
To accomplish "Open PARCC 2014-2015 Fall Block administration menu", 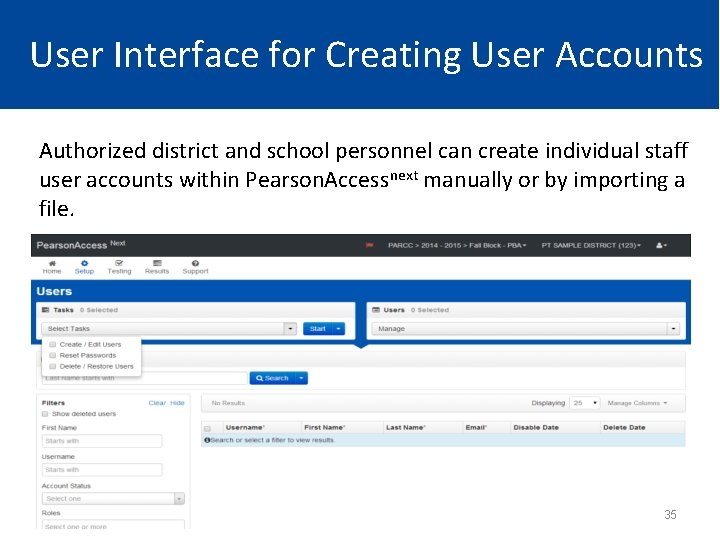I will click(457, 245).
